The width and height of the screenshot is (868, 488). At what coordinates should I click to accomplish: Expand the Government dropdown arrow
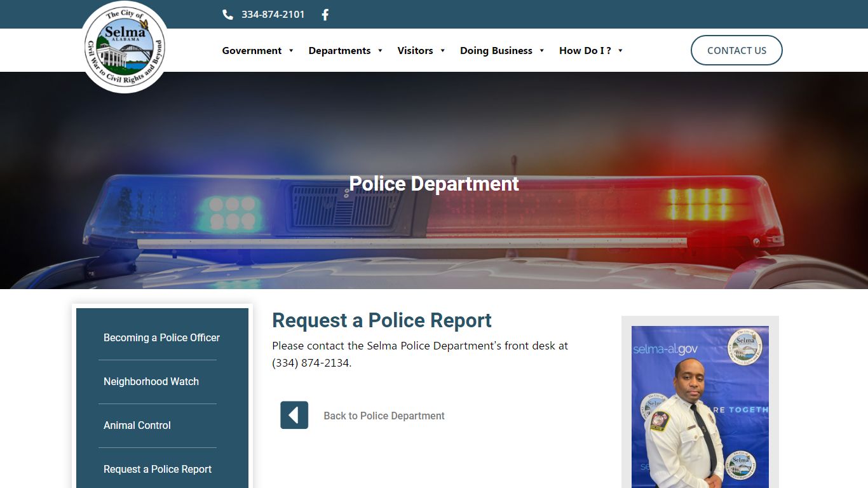pos(291,51)
